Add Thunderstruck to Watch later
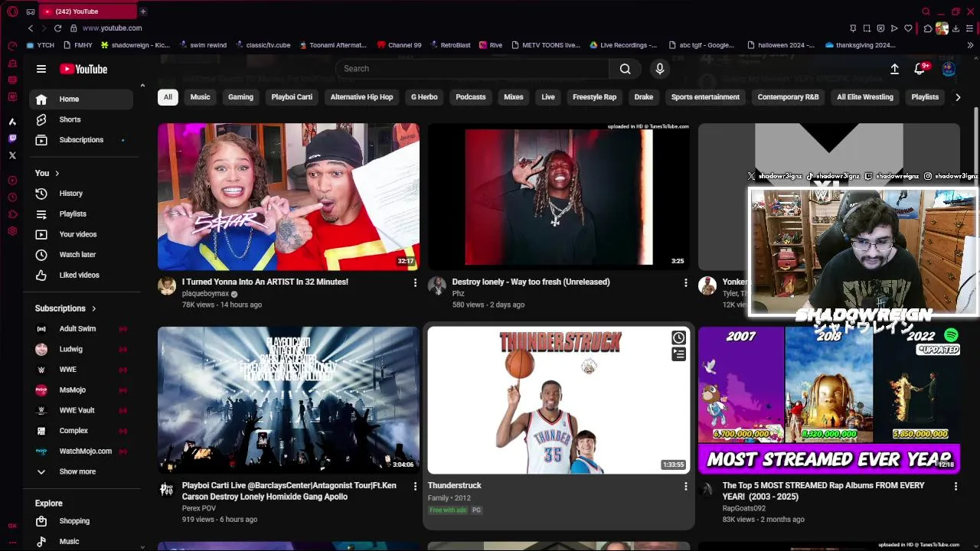The height and width of the screenshot is (551, 980). tap(678, 338)
